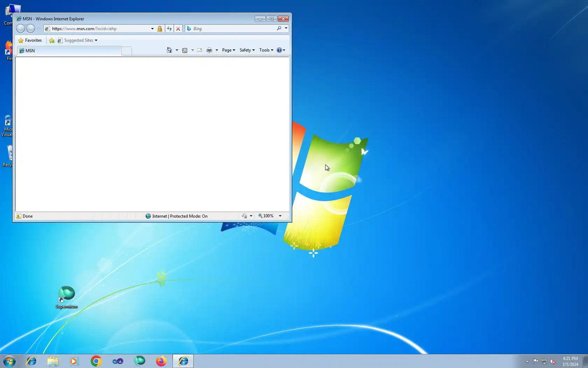
Task: Open the Help question mark menu
Action: (x=281, y=50)
